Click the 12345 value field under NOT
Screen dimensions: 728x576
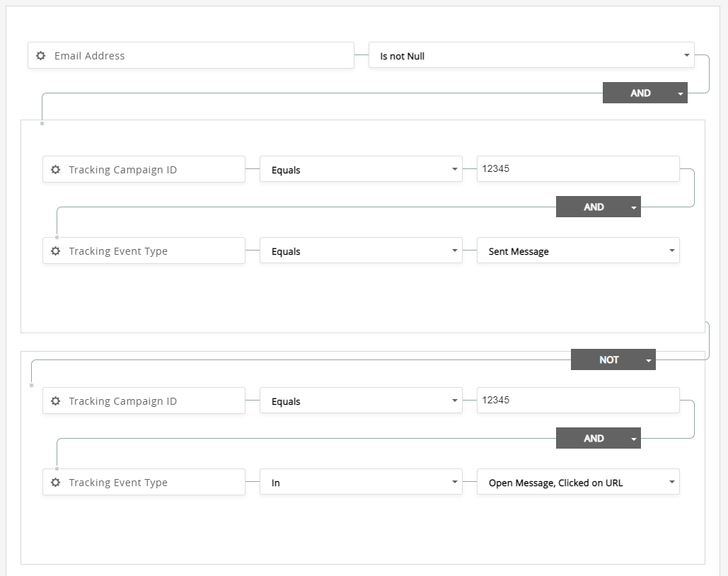(578, 401)
